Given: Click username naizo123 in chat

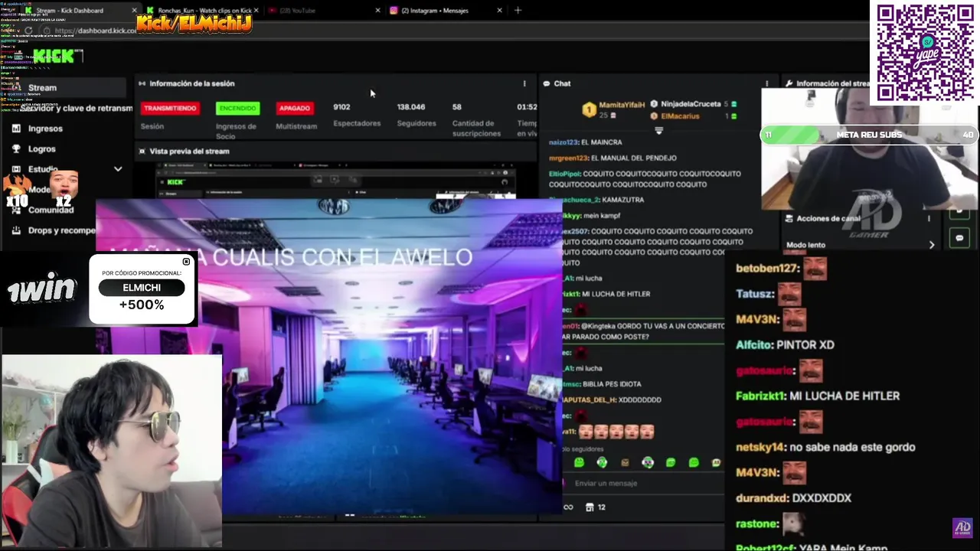Looking at the screenshot, I should coord(563,142).
